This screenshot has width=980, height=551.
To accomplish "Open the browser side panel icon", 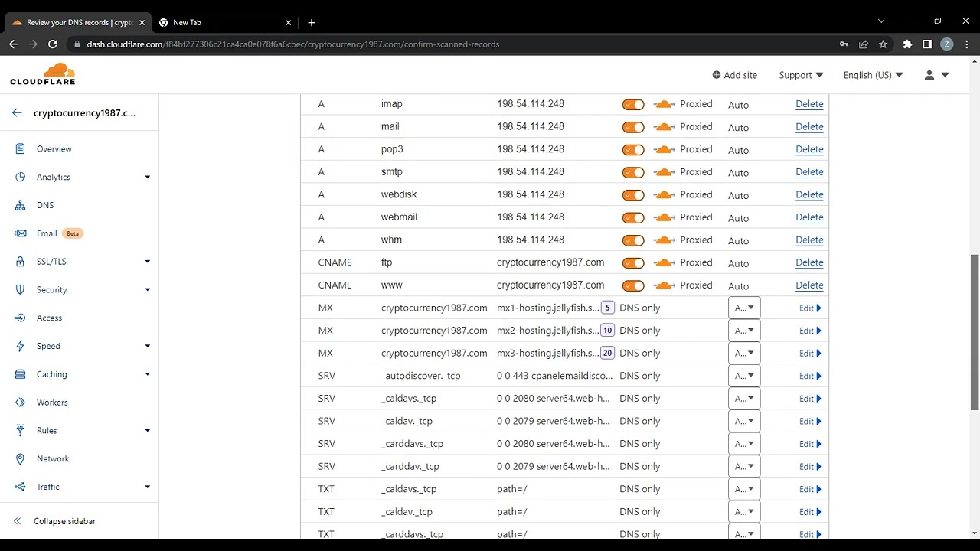I will click(x=927, y=44).
